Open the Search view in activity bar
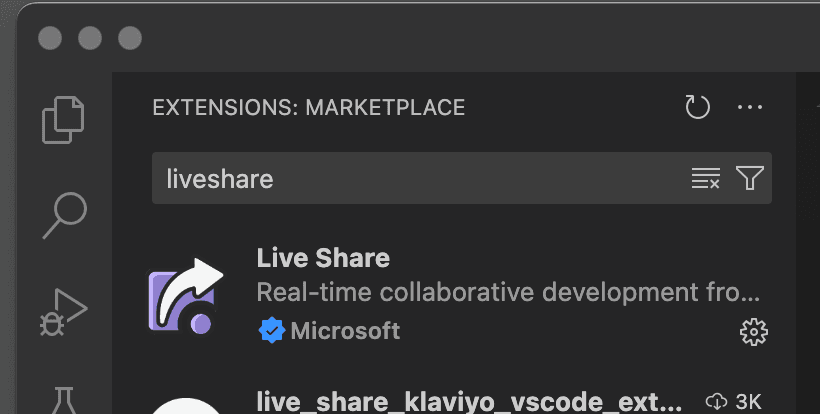This screenshot has width=820, height=414. 63,215
